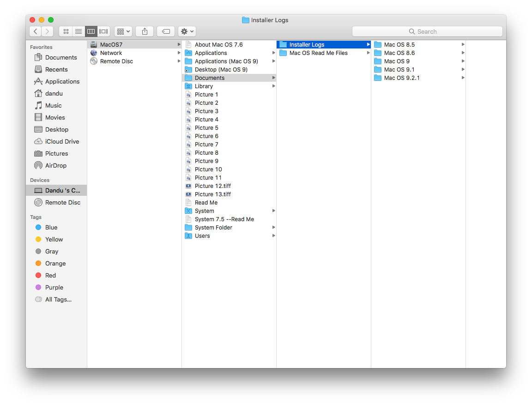Viewport: 532px width, 405px height.
Task: Switch to column view
Action: coord(91,31)
